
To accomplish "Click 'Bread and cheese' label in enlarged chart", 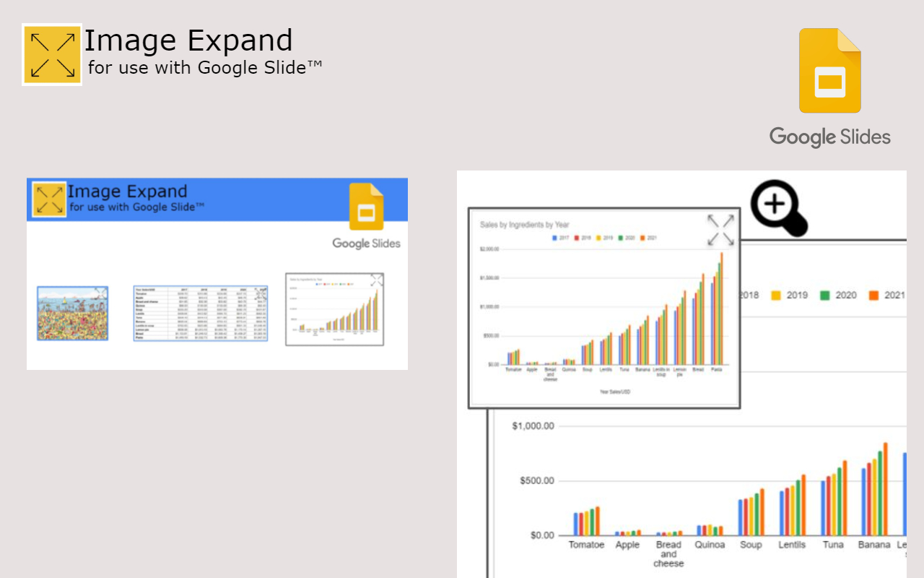I will [668, 554].
